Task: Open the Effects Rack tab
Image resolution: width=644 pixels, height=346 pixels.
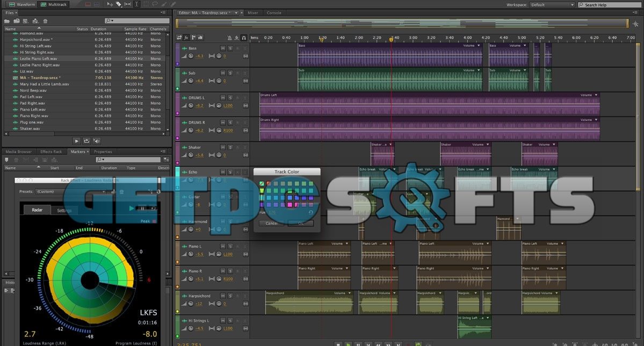Action: click(52, 152)
